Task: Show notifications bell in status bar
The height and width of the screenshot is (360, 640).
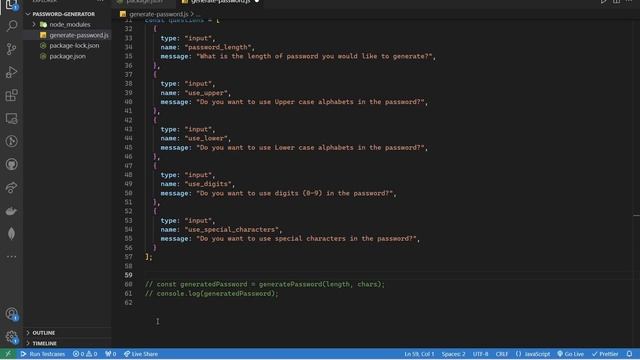Action: coord(629,354)
